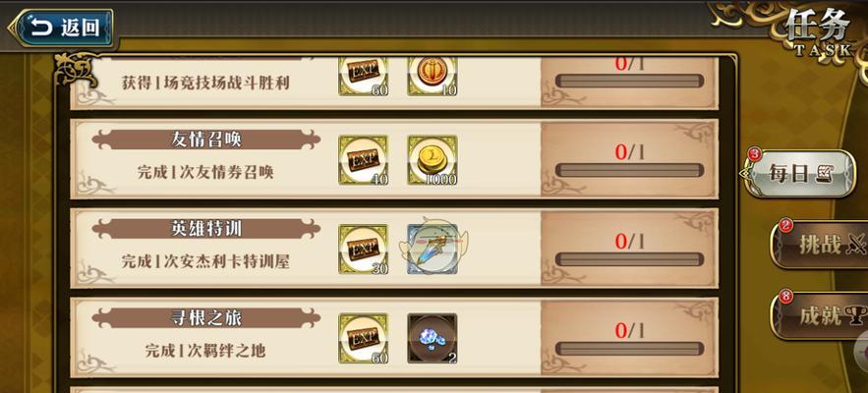This screenshot has height=393, width=868.
Task: Tap the 1000 gold coin reward icon
Action: coord(433,160)
